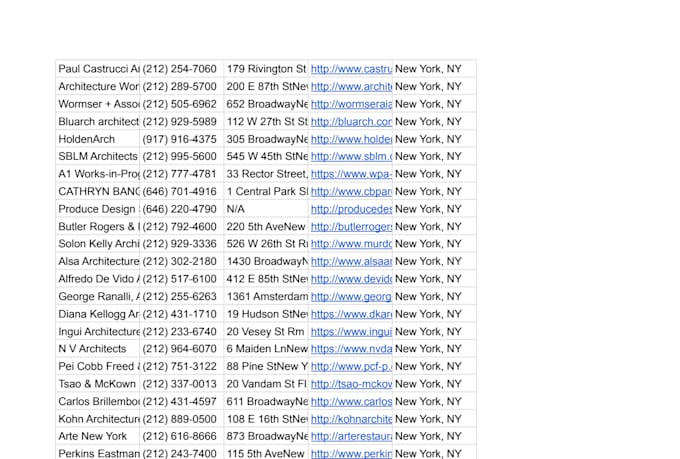This screenshot has width=680, height=459.
Task: Select the George Ranalli cell
Action: pos(98,296)
